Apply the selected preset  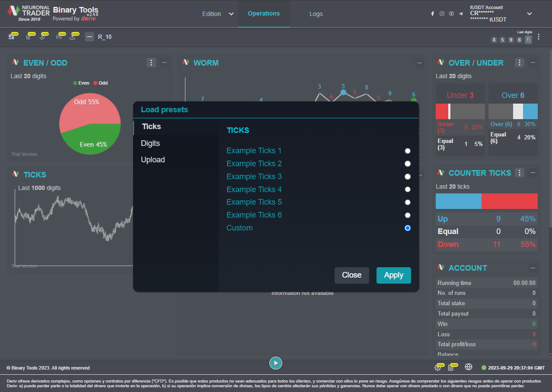coord(393,275)
